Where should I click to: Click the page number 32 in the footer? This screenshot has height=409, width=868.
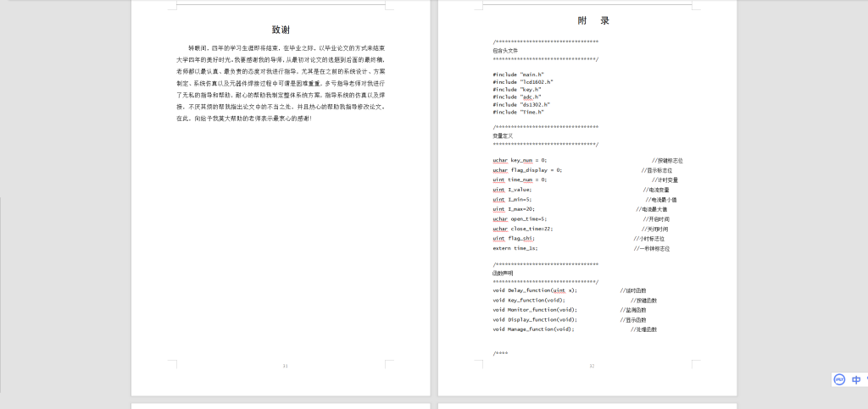click(592, 366)
